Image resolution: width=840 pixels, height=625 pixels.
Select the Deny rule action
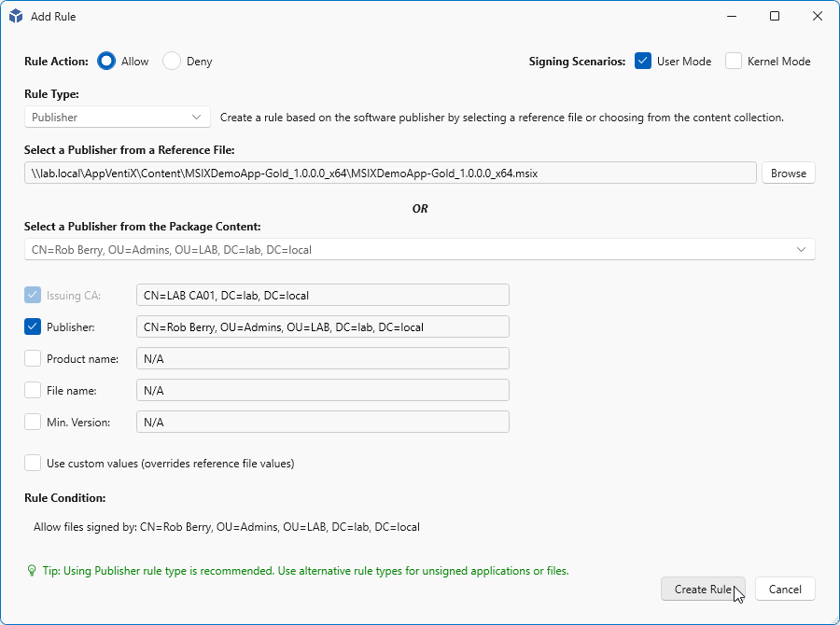pos(172,61)
